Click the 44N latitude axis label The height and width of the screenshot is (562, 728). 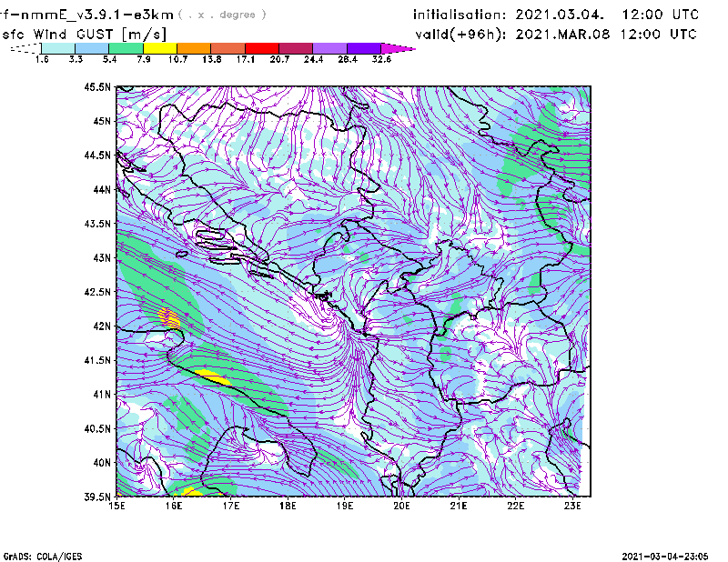(102, 189)
